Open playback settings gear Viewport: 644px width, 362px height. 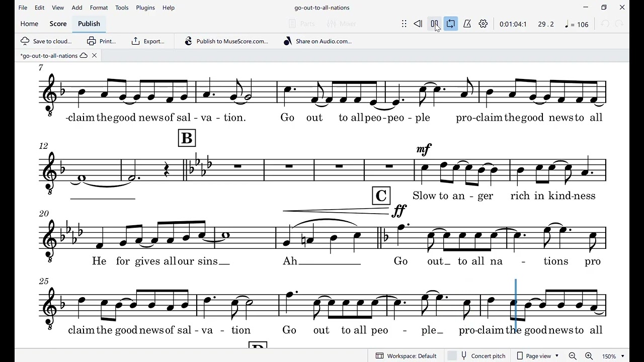pos(483,24)
